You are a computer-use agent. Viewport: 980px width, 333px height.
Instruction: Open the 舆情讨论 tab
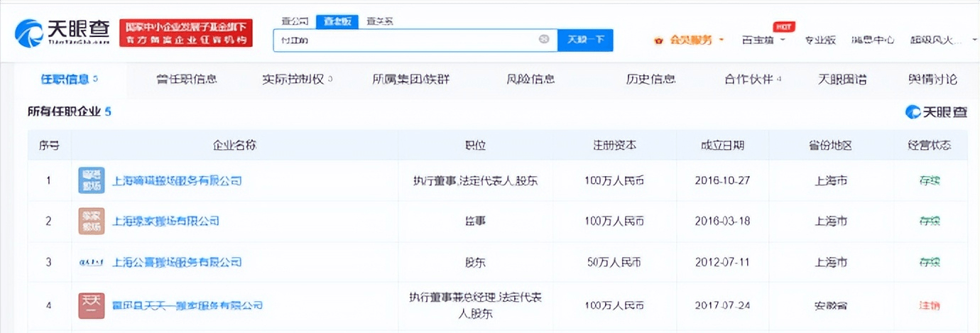point(932,79)
